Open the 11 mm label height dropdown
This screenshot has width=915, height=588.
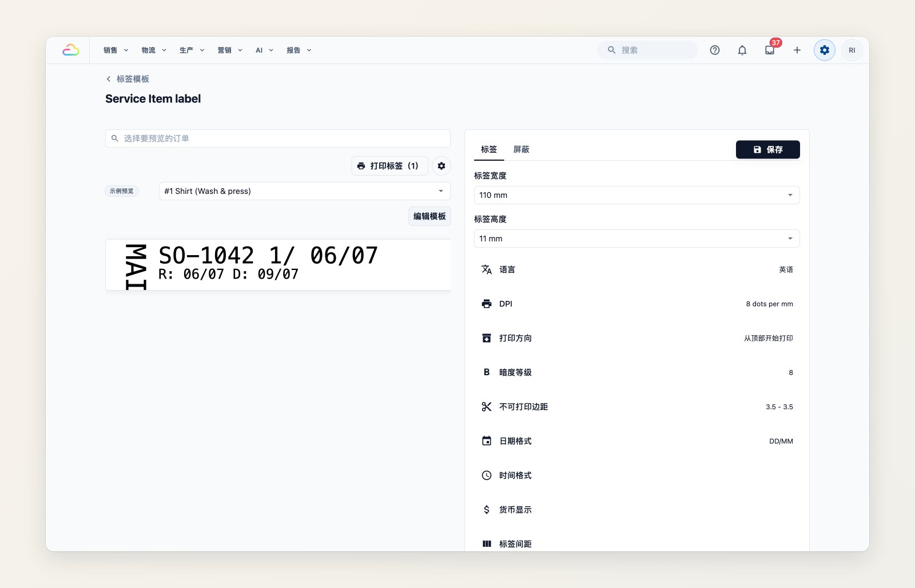point(637,239)
